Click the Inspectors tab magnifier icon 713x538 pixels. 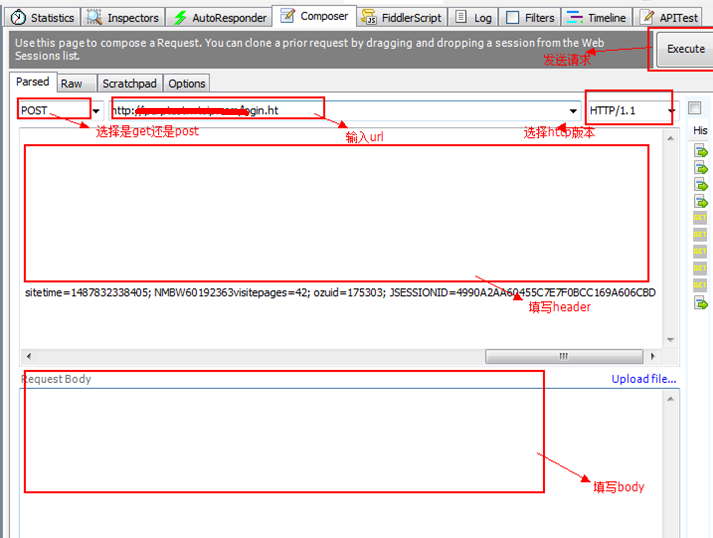(94, 17)
